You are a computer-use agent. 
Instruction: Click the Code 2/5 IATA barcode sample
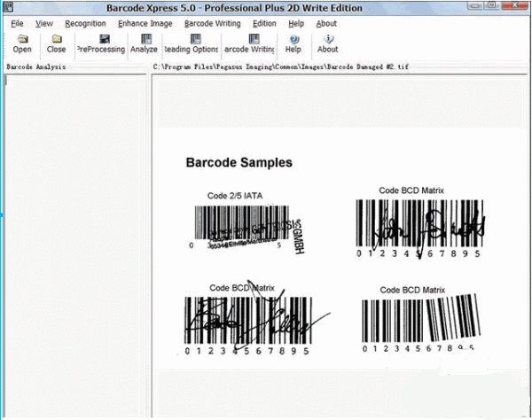coord(242,228)
